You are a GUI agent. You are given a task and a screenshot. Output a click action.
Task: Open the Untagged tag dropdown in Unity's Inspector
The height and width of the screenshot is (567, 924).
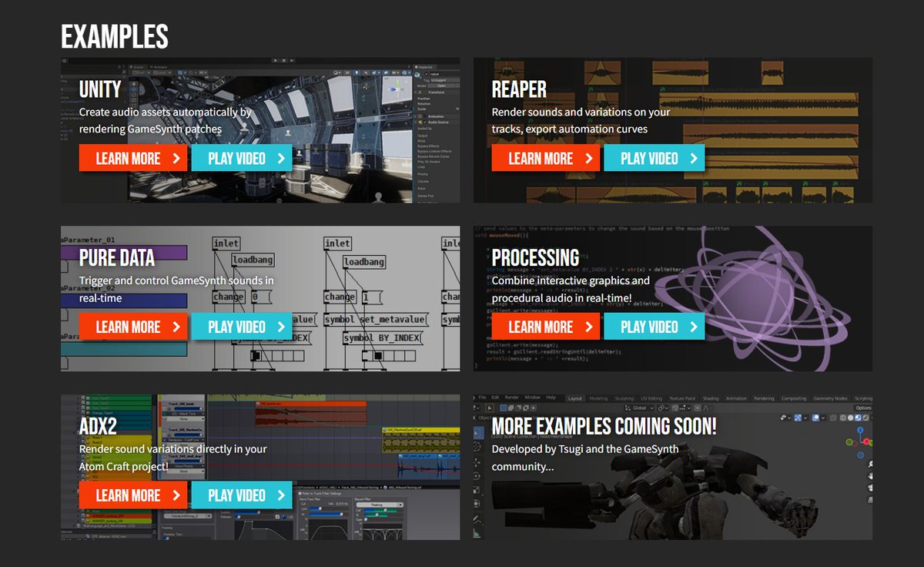(x=438, y=80)
